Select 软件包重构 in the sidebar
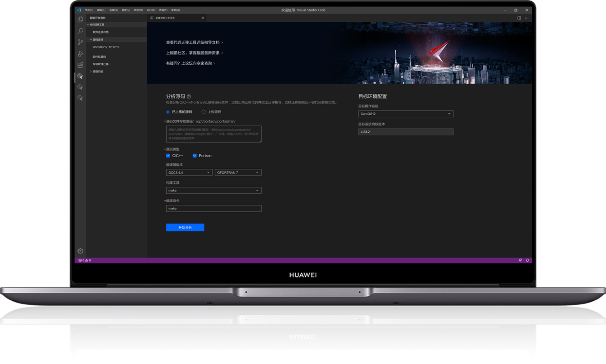606x364 pixels. (x=99, y=57)
